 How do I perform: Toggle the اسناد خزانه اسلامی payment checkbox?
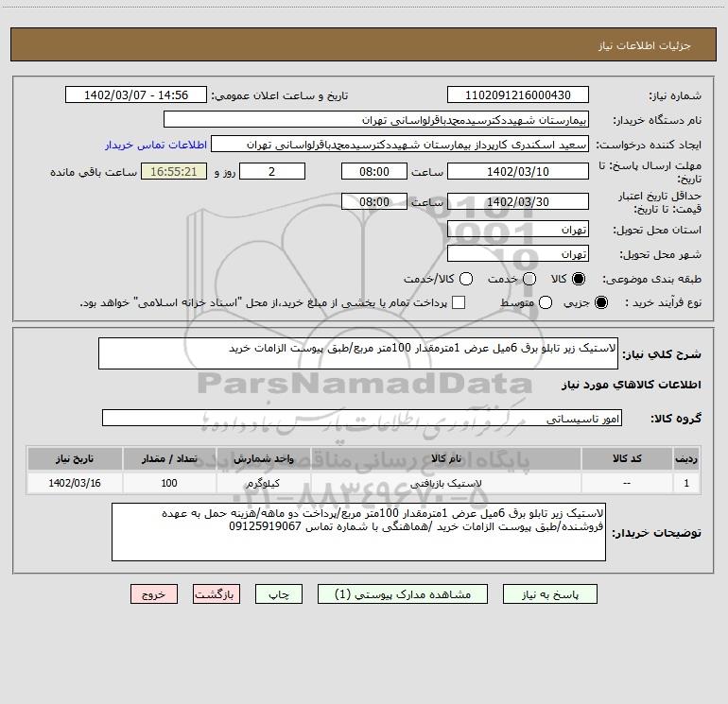click(459, 302)
